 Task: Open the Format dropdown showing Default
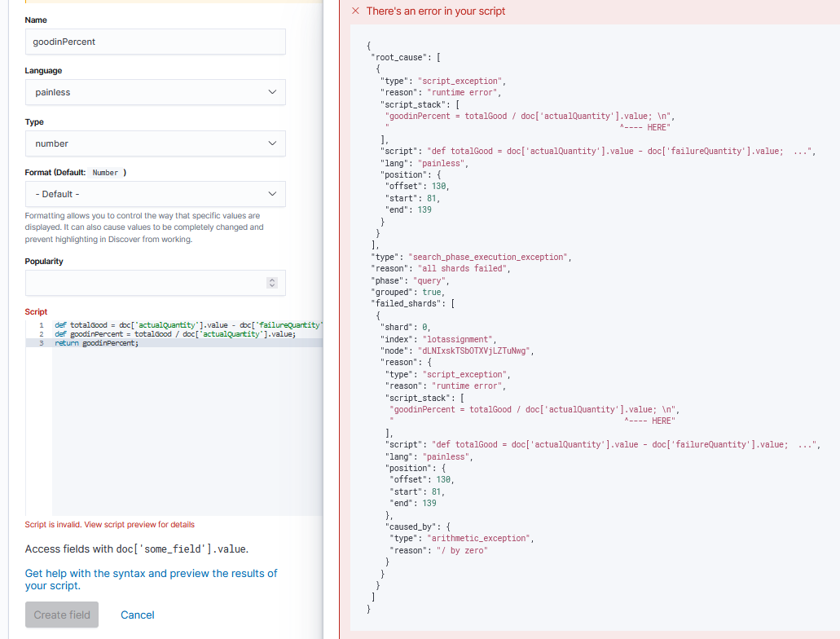tap(156, 194)
